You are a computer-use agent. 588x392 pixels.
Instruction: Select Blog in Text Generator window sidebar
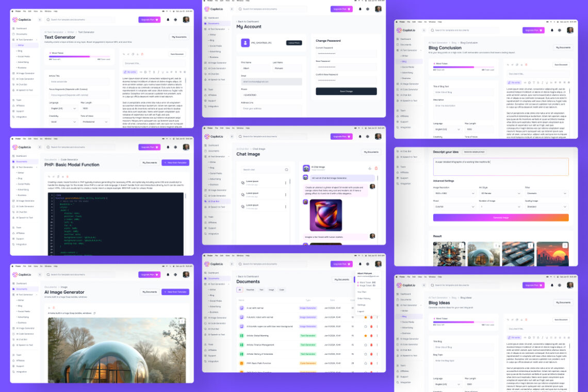pyautogui.click(x=20, y=51)
